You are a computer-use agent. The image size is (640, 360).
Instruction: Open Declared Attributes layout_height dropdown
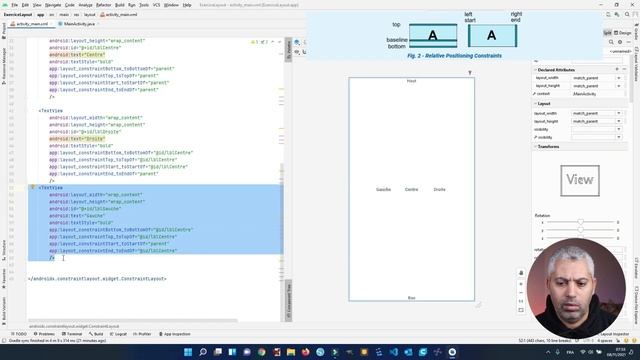pos(619,86)
